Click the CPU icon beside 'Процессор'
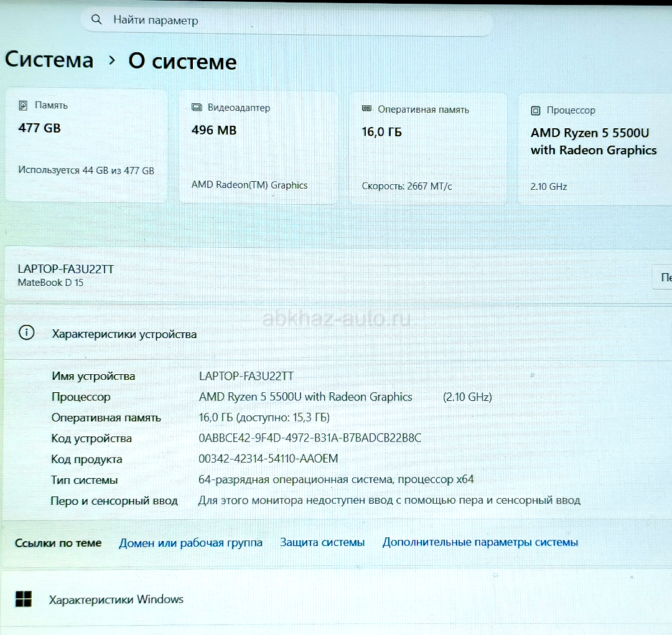The height and width of the screenshot is (635, 672). 535,111
